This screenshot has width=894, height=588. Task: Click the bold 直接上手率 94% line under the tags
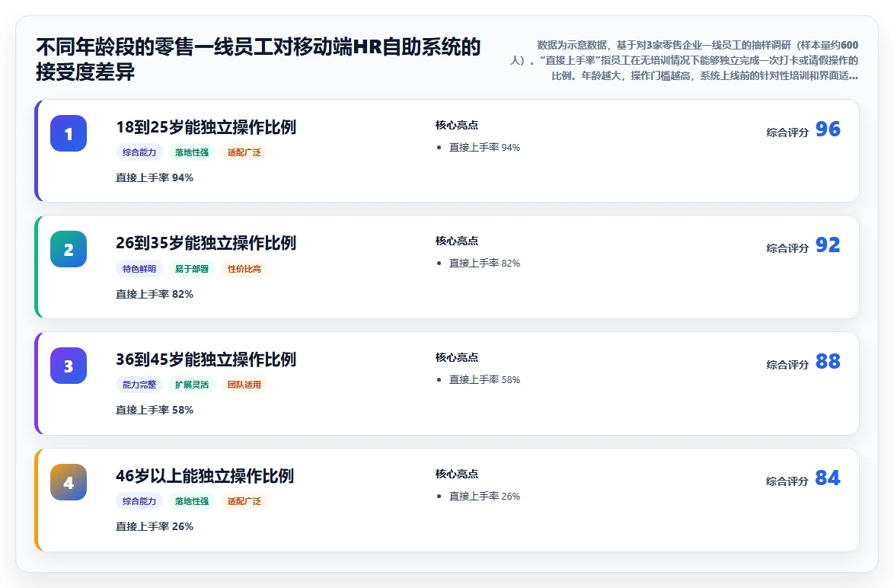pyautogui.click(x=155, y=178)
